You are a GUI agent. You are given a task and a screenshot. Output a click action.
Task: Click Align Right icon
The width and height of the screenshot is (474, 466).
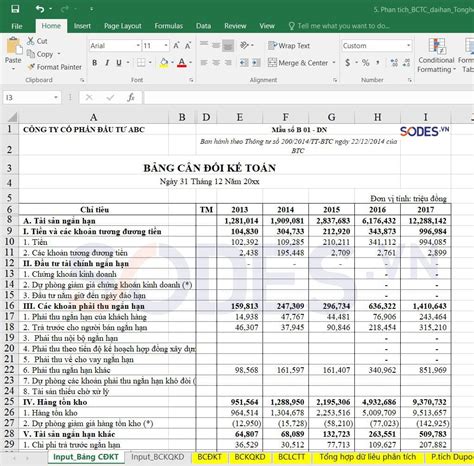(228, 63)
